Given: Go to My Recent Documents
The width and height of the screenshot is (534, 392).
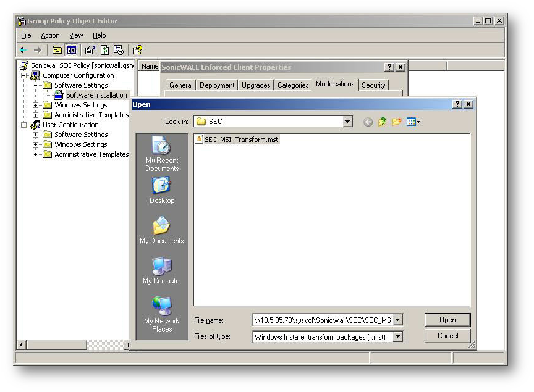Looking at the screenshot, I should pyautogui.click(x=161, y=154).
